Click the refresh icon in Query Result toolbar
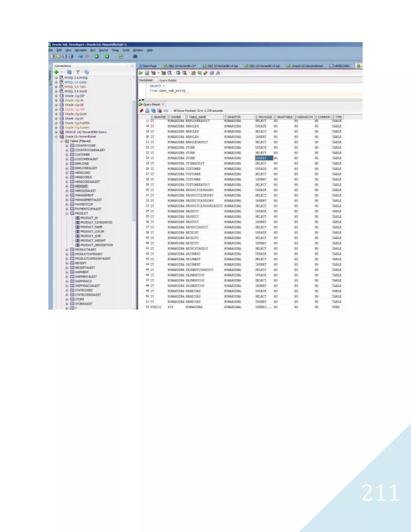The width and height of the screenshot is (411, 532). tap(153, 111)
